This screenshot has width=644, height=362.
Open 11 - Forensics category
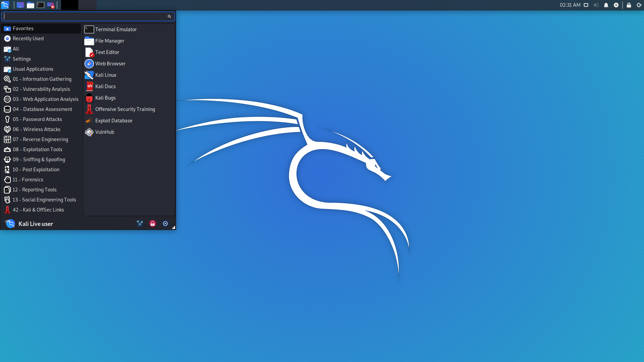41,180
